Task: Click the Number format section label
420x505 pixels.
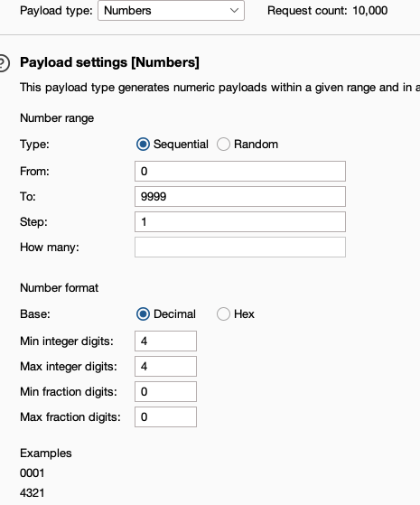Action: 60,288
